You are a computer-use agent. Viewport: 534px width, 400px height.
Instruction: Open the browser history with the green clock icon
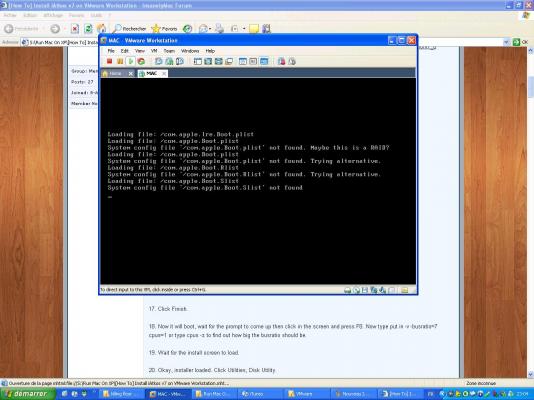point(187,29)
